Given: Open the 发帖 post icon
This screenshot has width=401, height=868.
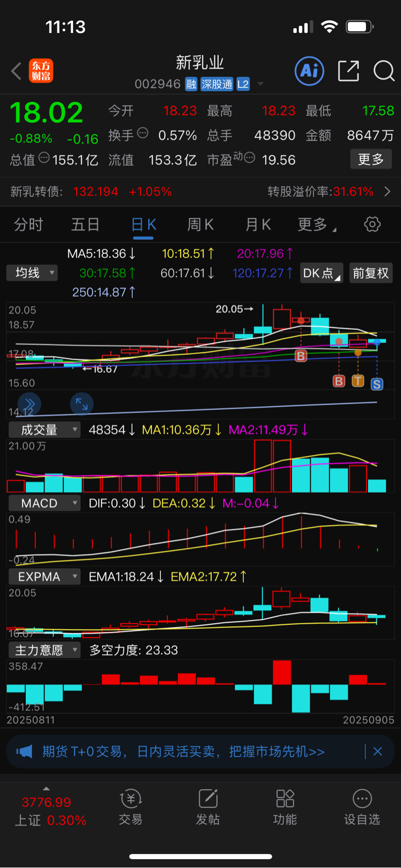Looking at the screenshot, I should pyautogui.click(x=208, y=807).
